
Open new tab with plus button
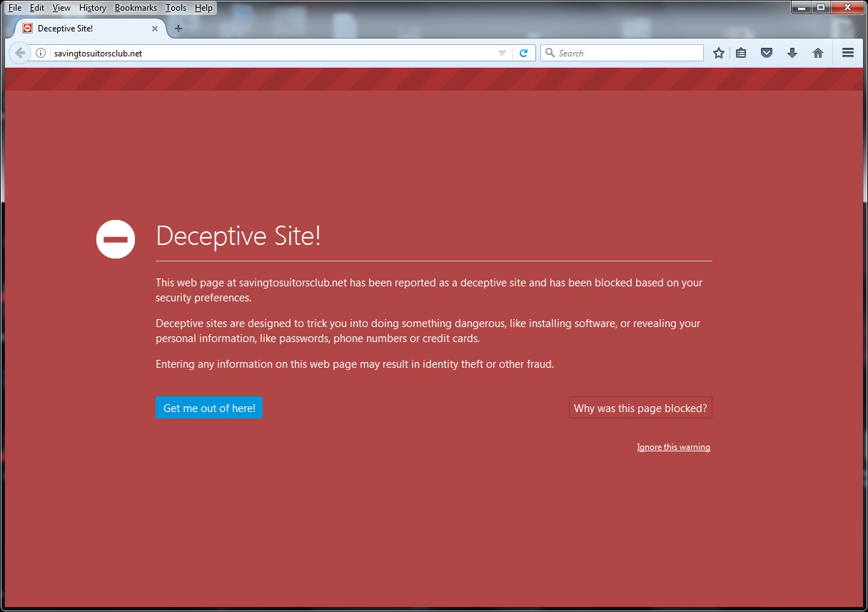(178, 29)
